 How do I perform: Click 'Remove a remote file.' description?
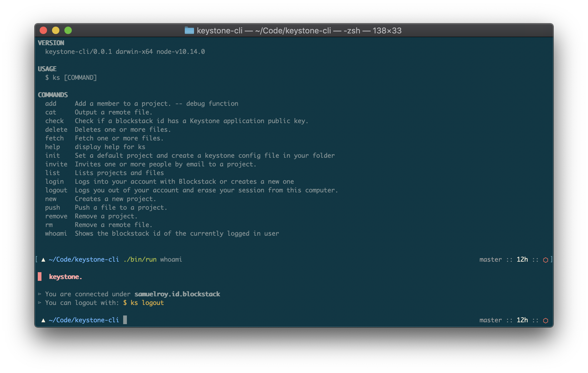point(114,225)
